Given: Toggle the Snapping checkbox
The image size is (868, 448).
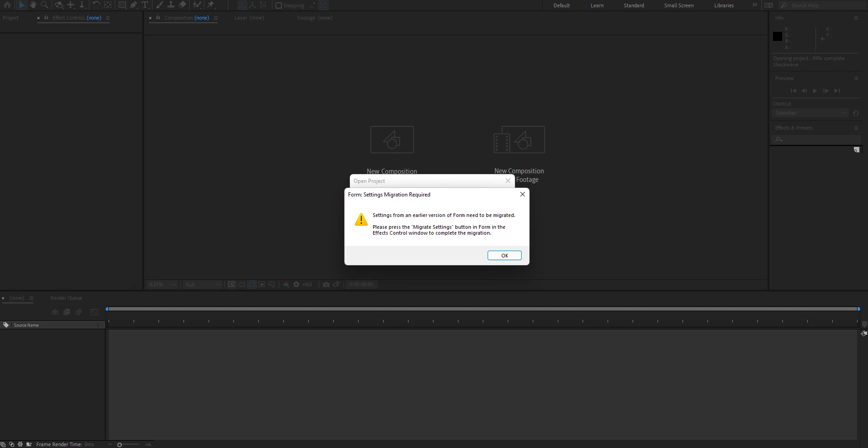Looking at the screenshot, I should coord(279,5).
